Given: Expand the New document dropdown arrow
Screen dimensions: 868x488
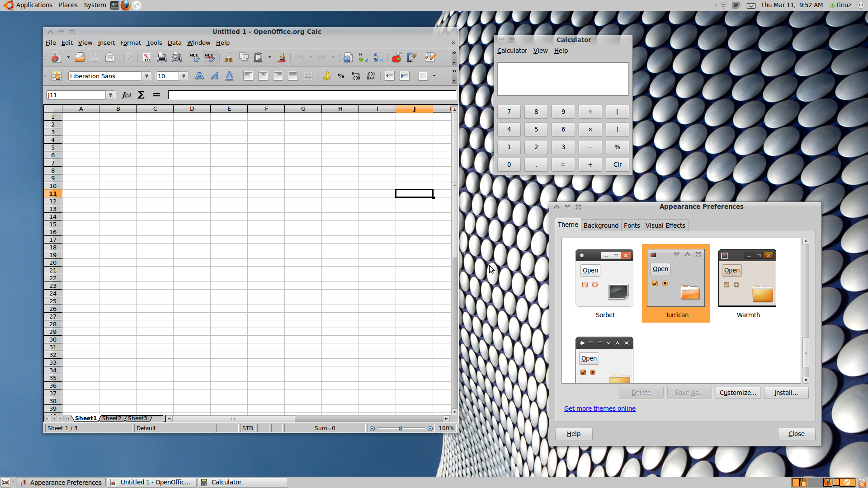Looking at the screenshot, I should point(68,57).
